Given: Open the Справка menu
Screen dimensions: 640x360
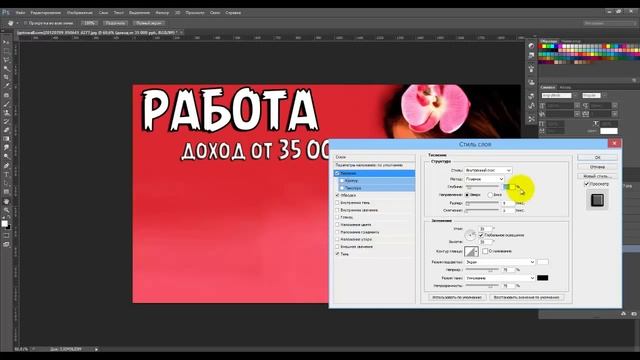Looking at the screenshot, I should coord(233,13).
